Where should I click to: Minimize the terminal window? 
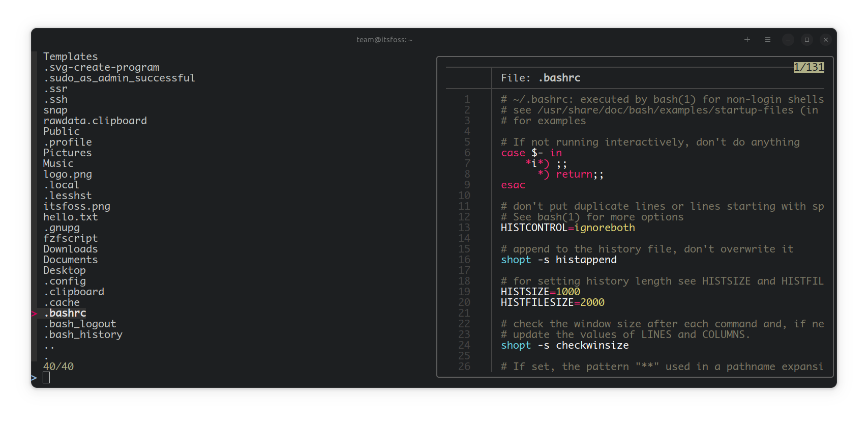pos(788,40)
